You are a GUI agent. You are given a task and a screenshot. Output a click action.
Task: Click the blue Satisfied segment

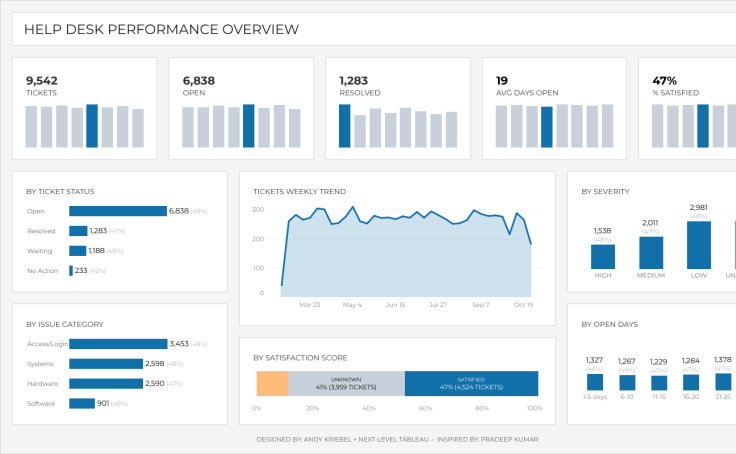(471, 384)
